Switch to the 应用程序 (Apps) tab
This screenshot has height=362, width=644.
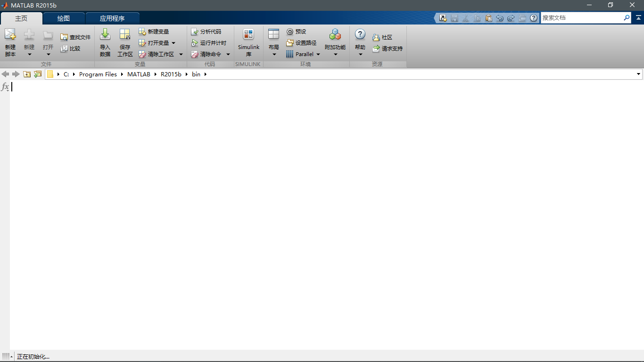[x=112, y=18]
